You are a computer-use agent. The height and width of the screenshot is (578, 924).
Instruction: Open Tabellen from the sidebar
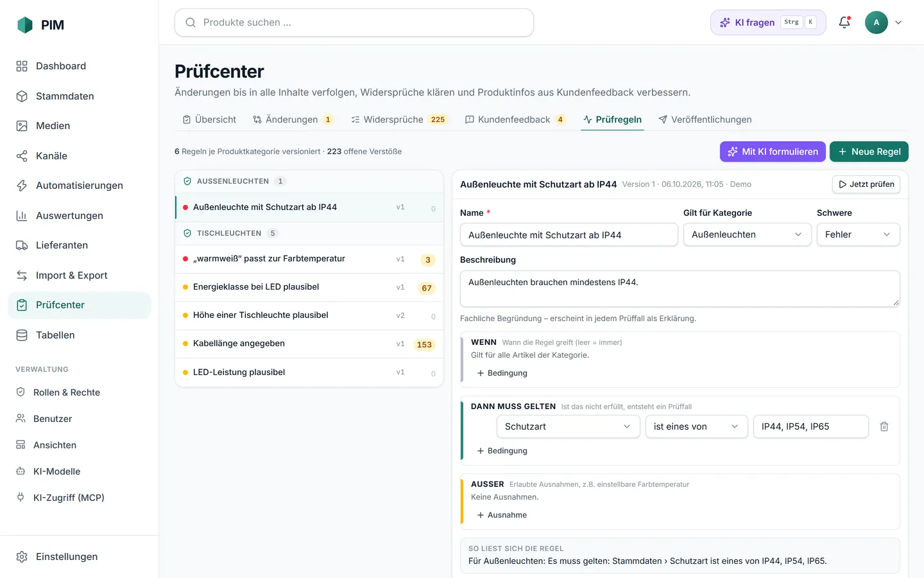click(80, 335)
